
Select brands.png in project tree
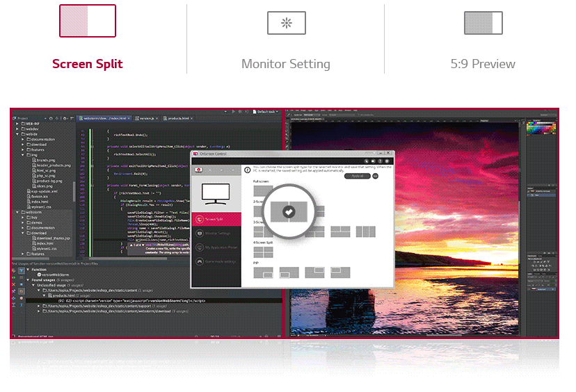44,160
